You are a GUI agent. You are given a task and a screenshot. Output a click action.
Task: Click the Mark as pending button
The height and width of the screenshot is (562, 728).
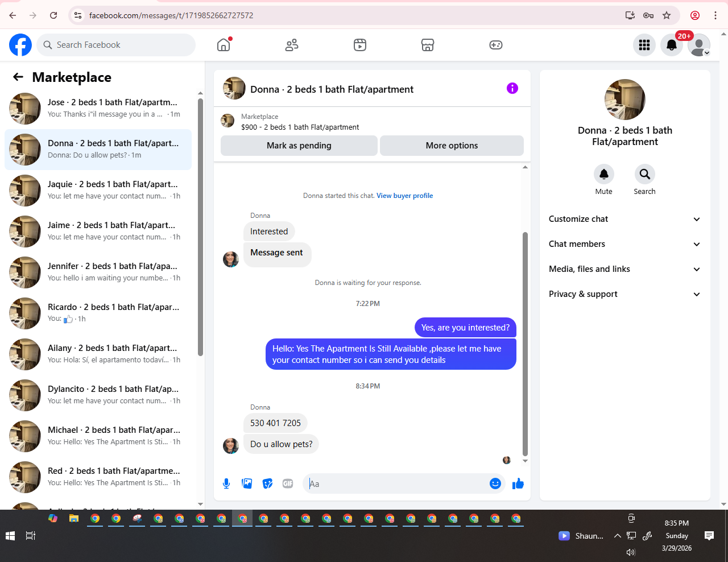coord(299,146)
